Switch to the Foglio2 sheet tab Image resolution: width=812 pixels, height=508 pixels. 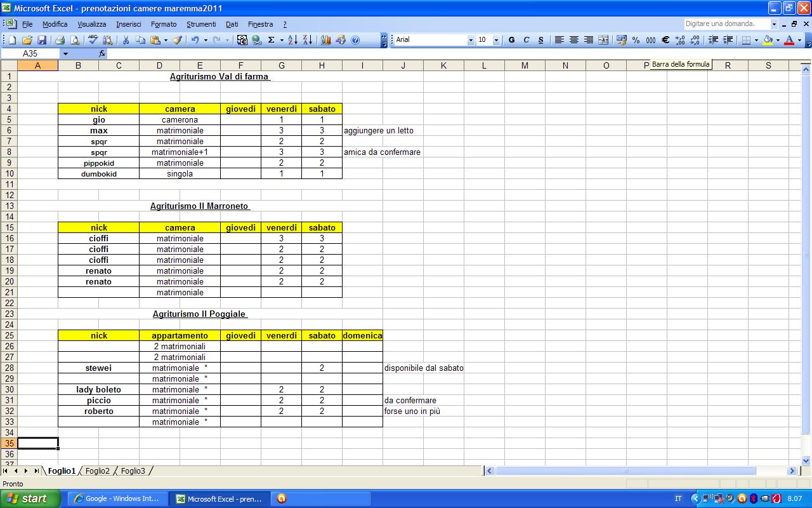coord(98,471)
